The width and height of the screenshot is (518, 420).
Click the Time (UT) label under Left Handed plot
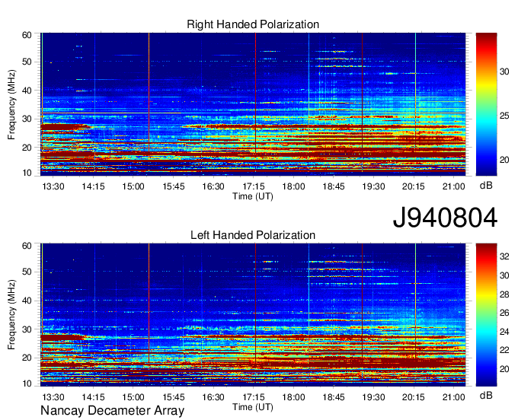tap(253, 407)
